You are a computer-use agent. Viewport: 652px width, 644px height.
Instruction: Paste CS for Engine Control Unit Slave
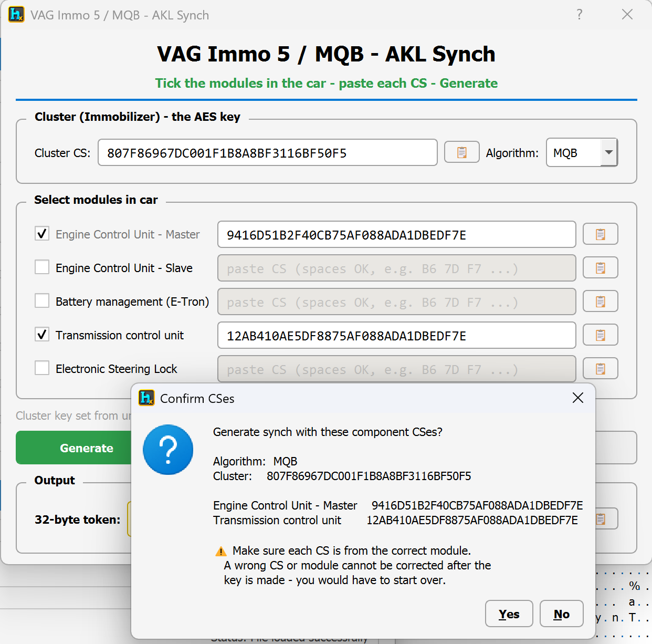pos(600,268)
